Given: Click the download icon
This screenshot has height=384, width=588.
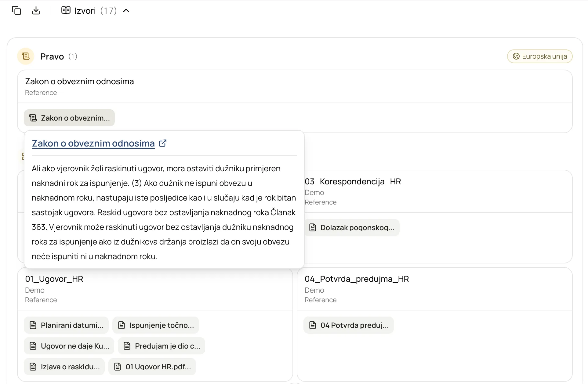Looking at the screenshot, I should tap(36, 11).
